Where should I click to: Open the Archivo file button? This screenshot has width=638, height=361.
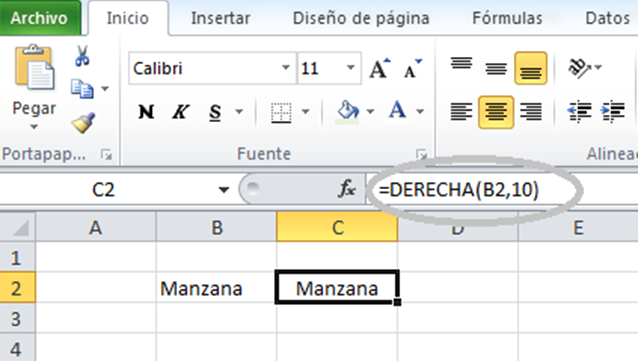tap(39, 18)
